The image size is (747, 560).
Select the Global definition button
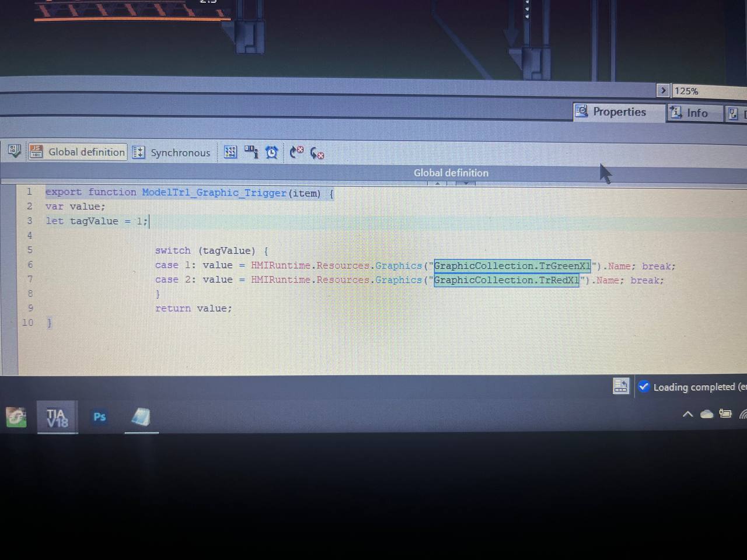click(78, 152)
